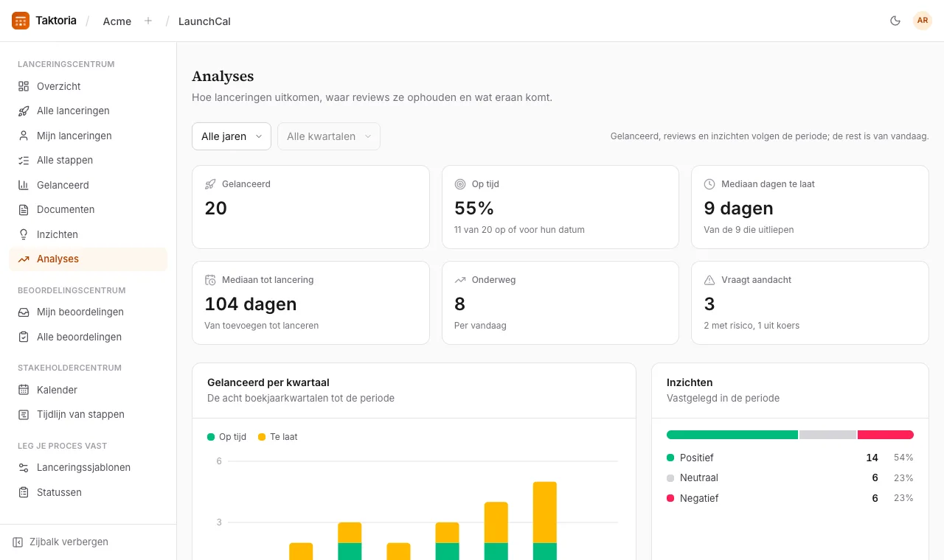Click the Overzicht grid icon in sidebar
The image size is (944, 560).
click(x=24, y=86)
